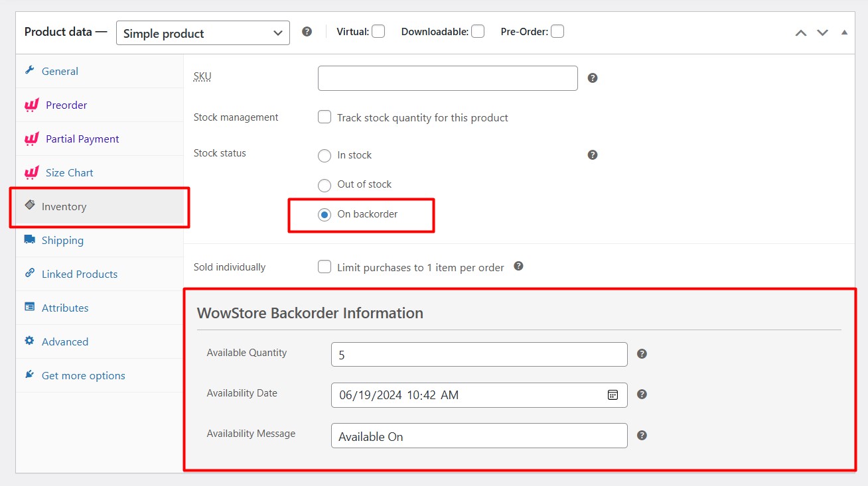Image resolution: width=868 pixels, height=486 pixels.
Task: Open the Partial Payment tab
Action: coord(82,139)
